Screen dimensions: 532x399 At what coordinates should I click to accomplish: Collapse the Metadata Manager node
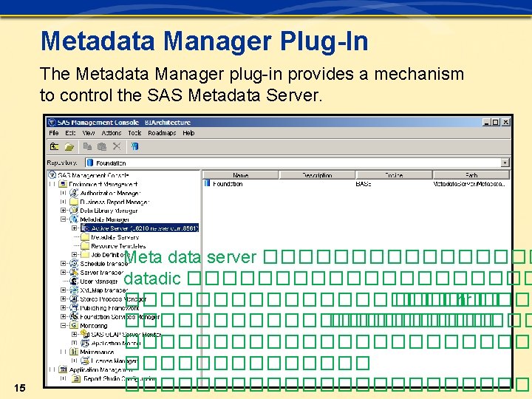click(x=63, y=219)
